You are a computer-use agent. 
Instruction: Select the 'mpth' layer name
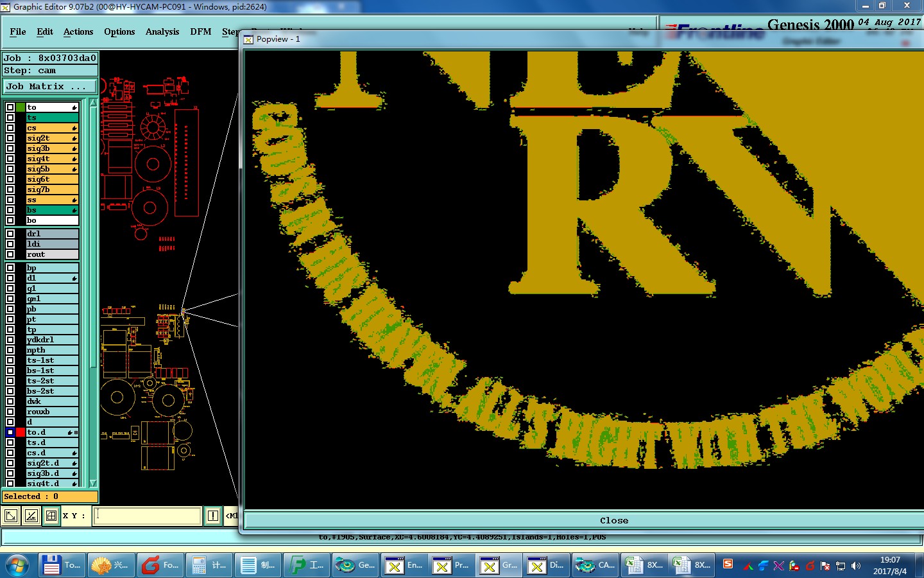[x=53, y=350]
